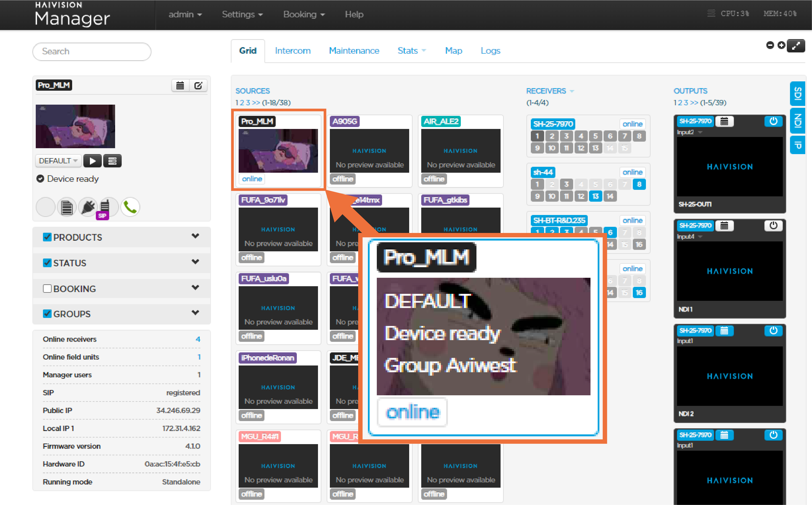The height and width of the screenshot is (505, 812).
Task: Start live with the play button
Action: click(x=93, y=161)
